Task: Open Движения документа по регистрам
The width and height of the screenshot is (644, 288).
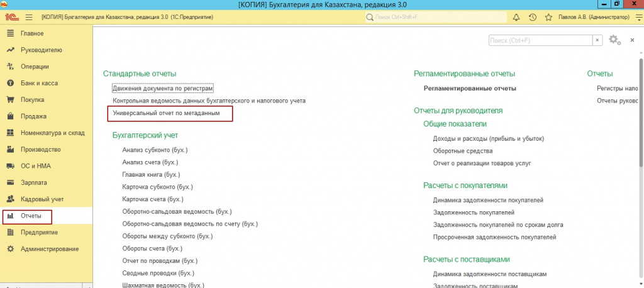Action: pos(164,88)
